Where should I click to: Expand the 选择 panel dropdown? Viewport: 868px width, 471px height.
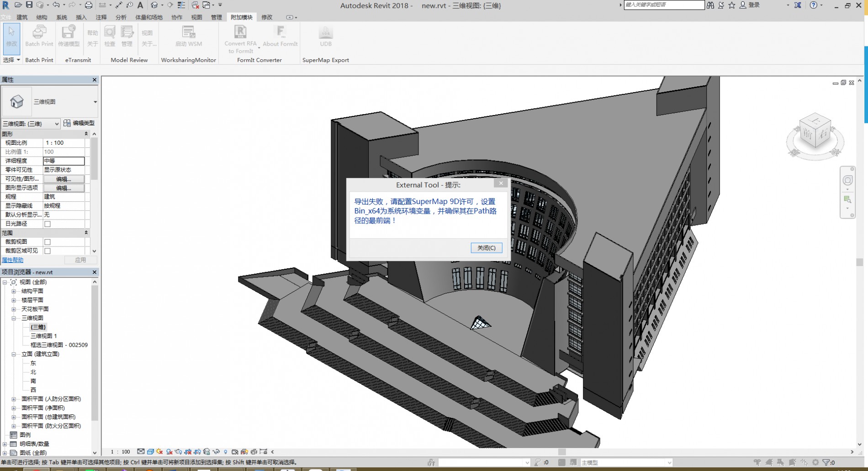(12, 60)
